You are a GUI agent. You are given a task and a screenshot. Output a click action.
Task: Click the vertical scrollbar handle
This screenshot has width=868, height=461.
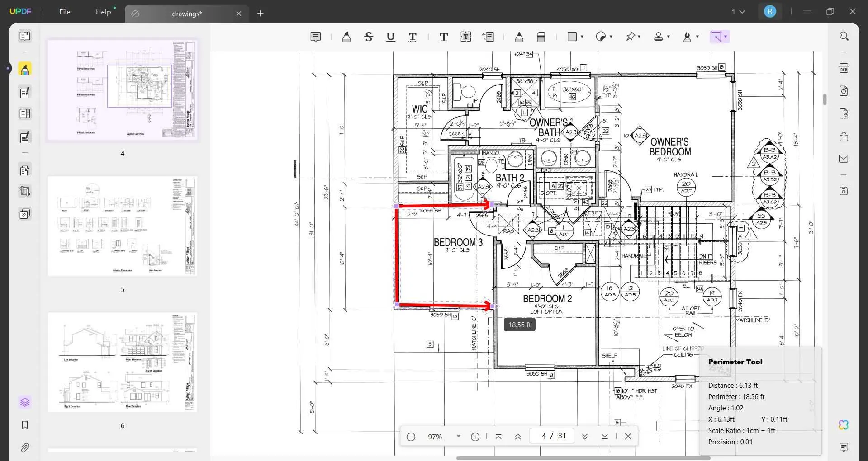(x=825, y=99)
